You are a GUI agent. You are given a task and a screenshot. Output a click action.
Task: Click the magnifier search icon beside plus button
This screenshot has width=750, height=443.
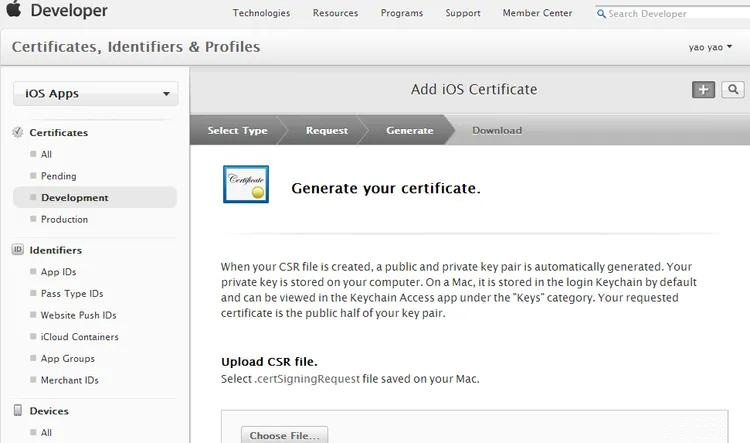[733, 89]
